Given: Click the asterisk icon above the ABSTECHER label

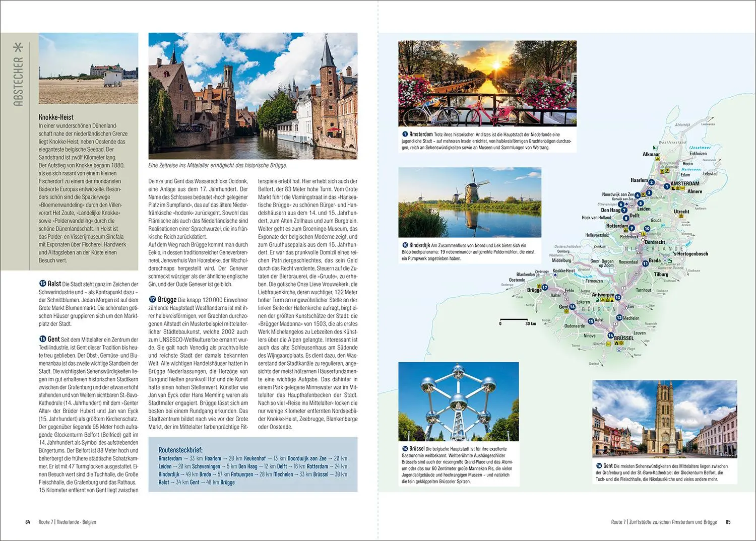Looking at the screenshot, I should click(19, 47).
